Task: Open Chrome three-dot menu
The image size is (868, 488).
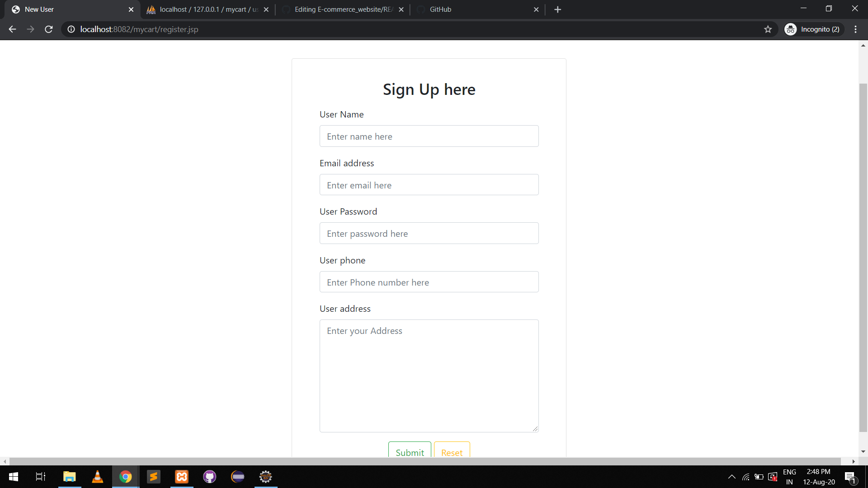Action: coord(855,29)
